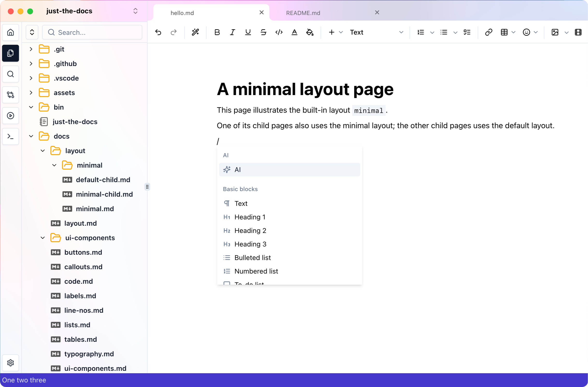Viewport: 588px width, 387px height.
Task: Click the run/play sidebar icon
Action: (x=10, y=115)
